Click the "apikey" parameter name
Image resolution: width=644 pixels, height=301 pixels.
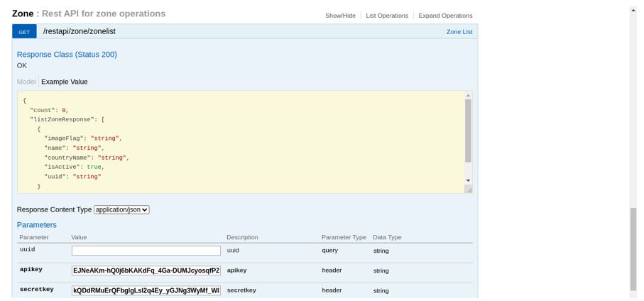point(31,270)
